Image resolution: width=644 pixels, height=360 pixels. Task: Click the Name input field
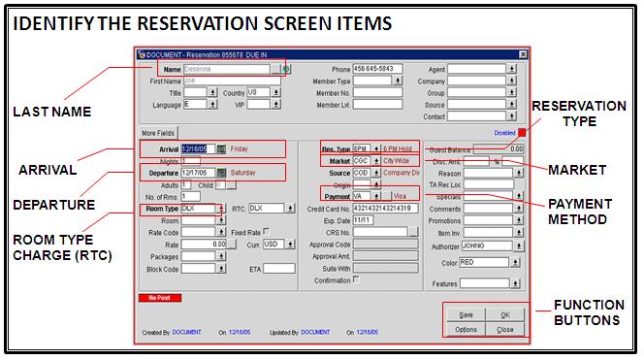[x=227, y=69]
